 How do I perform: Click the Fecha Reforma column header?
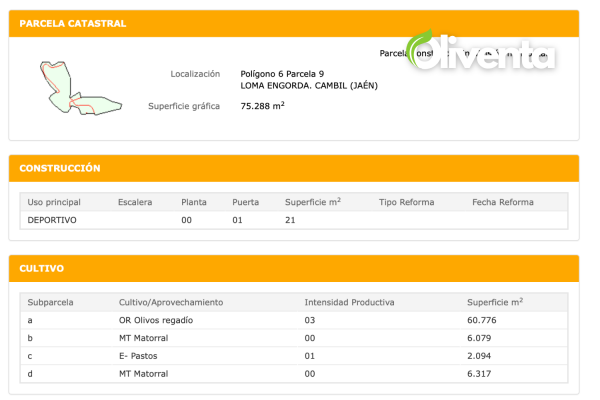[x=503, y=202]
